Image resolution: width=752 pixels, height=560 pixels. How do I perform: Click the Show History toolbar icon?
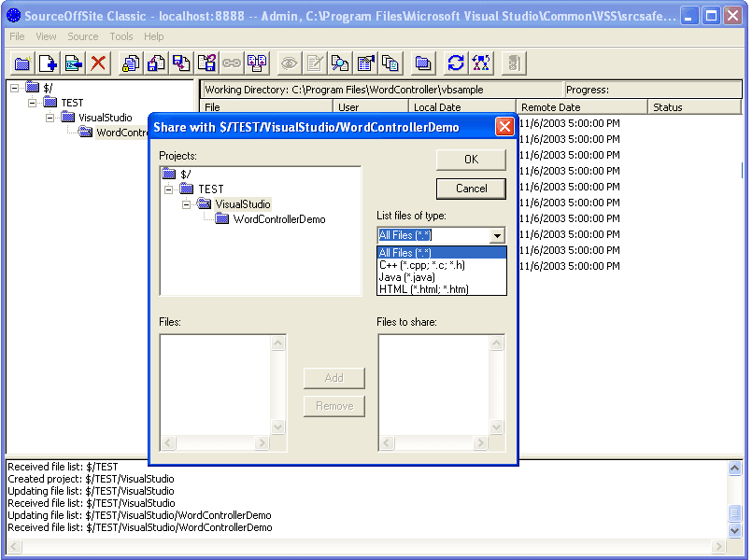pos(390,63)
